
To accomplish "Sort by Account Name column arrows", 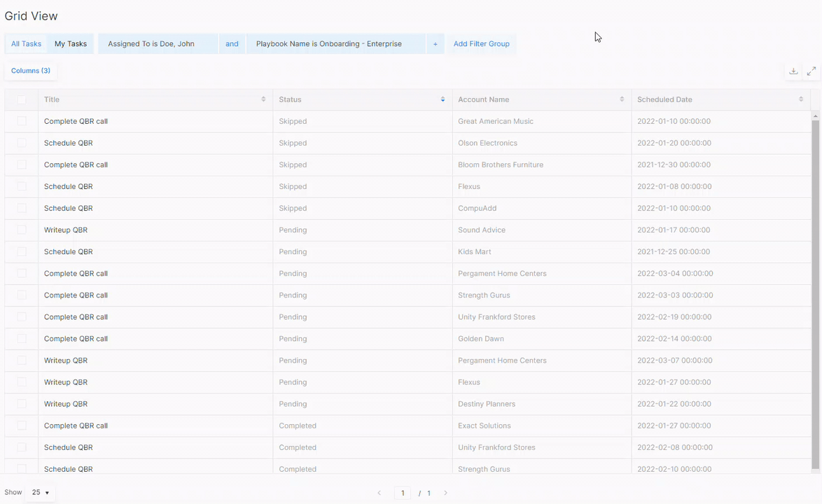I will 622,99.
